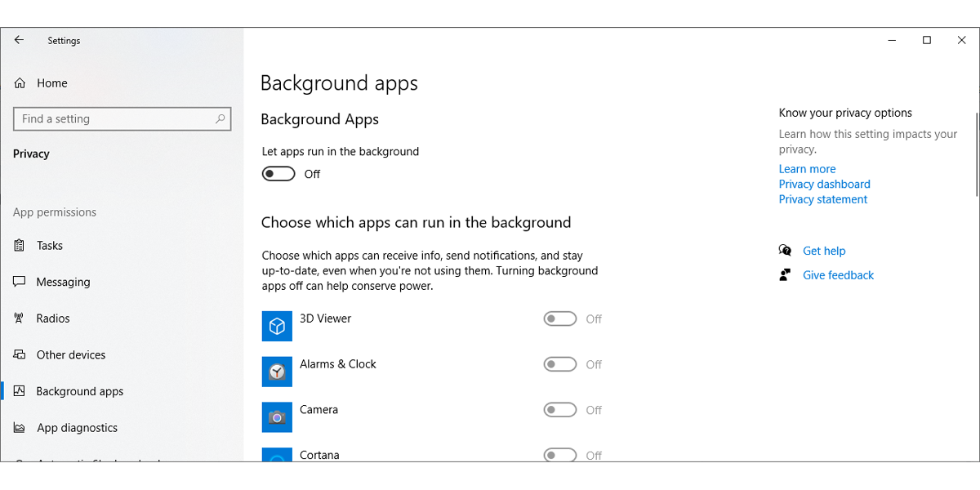This screenshot has width=980, height=490.
Task: Click the back arrow in Settings
Action: [x=19, y=40]
